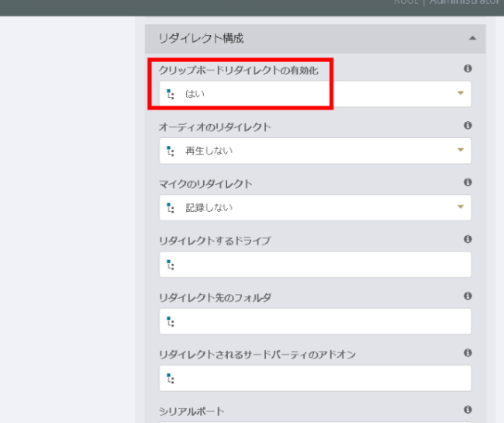
Task: Click inheritance icon in サードパーティのアドオン field
Action: pos(171,379)
